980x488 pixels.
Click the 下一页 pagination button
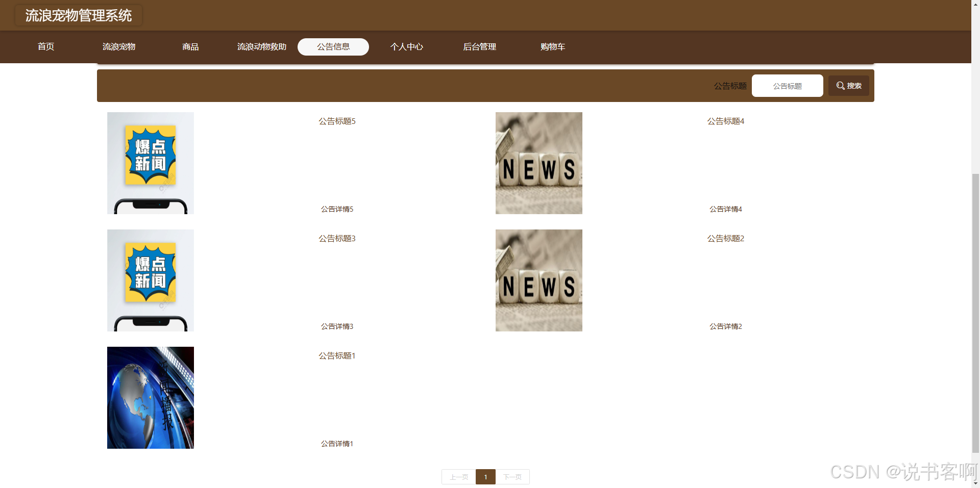click(x=512, y=477)
